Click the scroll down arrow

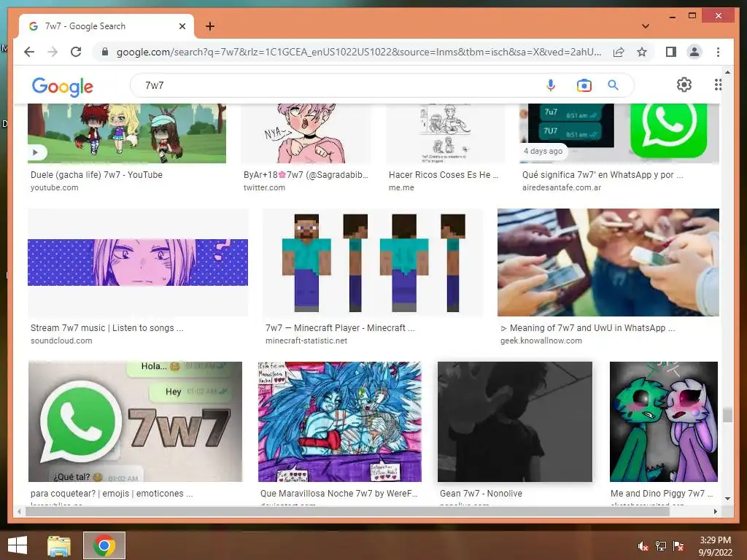[727, 499]
